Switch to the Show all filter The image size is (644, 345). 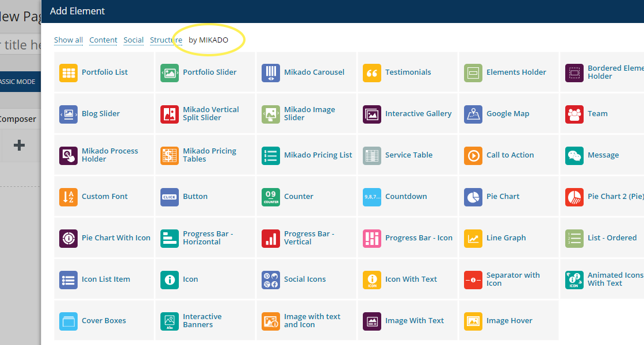pos(68,40)
